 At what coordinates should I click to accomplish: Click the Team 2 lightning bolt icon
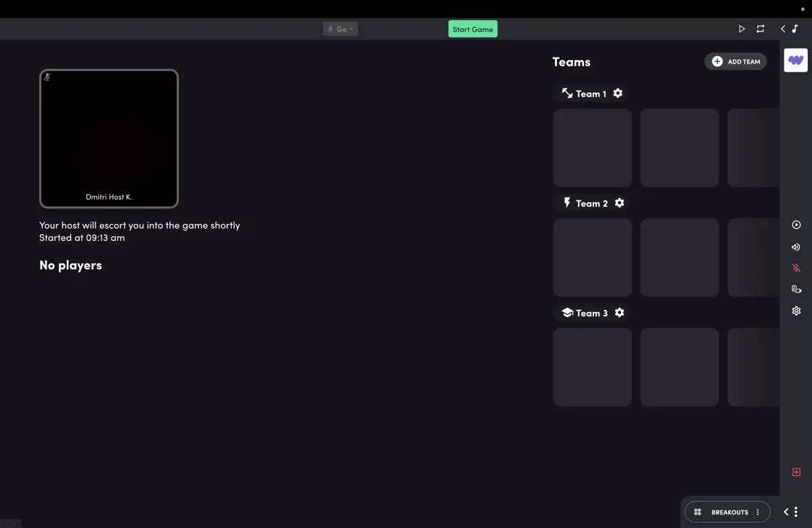567,203
